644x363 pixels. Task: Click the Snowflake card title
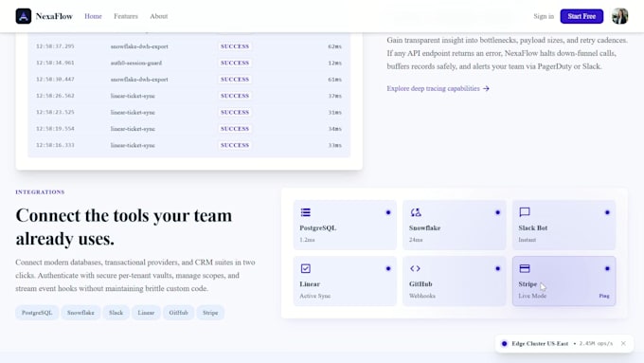[x=424, y=227]
